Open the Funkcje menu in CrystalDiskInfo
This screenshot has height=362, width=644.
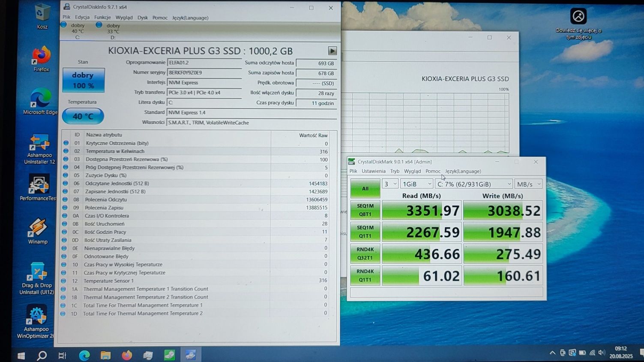(102, 18)
